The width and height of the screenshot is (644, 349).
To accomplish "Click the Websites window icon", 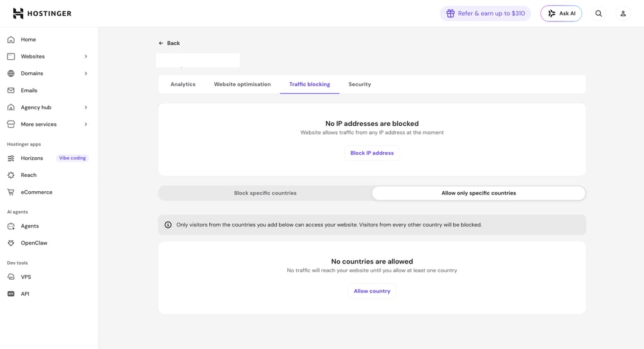I will coord(11,56).
